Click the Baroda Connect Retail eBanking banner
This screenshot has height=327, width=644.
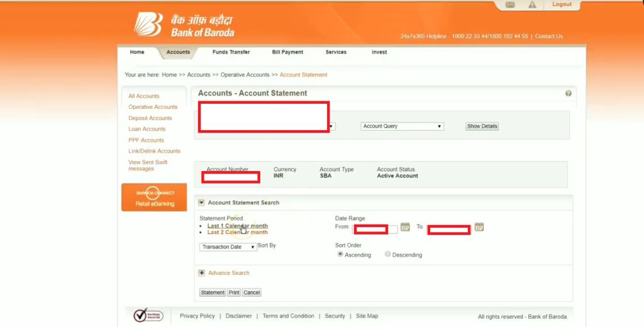154,197
